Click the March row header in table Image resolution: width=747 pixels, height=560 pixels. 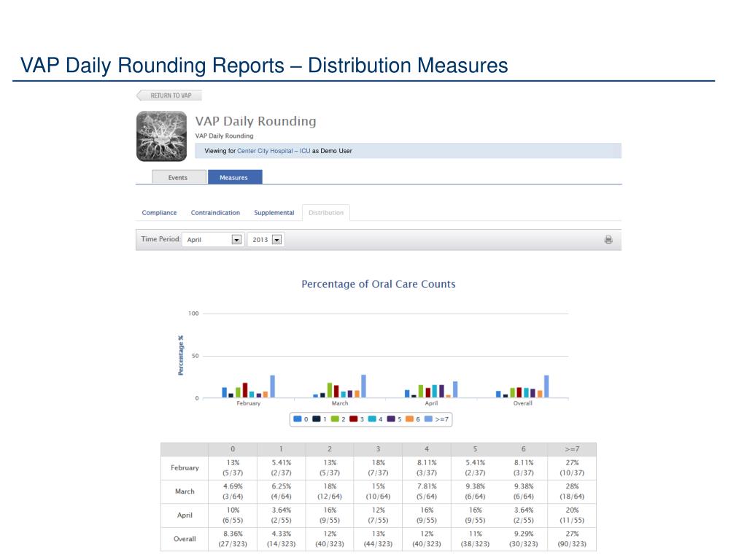[185, 491]
